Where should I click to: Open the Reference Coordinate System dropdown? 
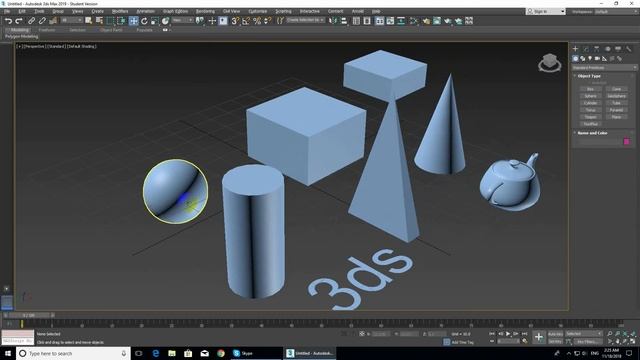[182, 20]
